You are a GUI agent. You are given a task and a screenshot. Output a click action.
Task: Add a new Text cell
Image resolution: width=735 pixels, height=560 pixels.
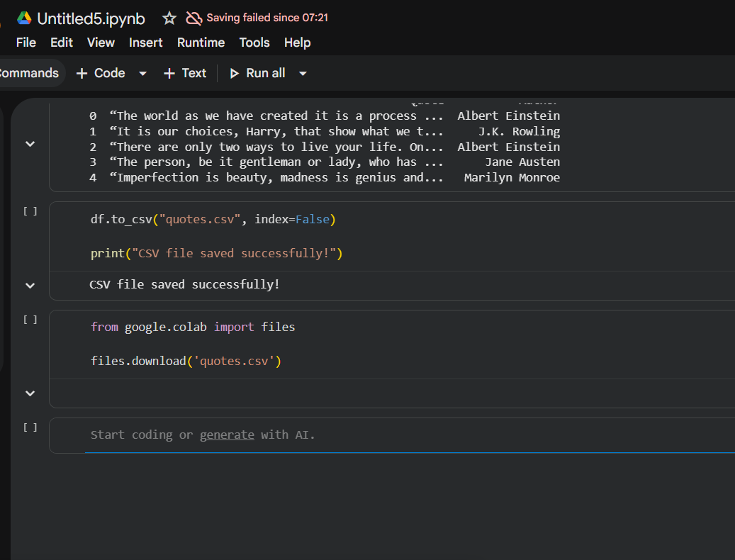click(185, 73)
